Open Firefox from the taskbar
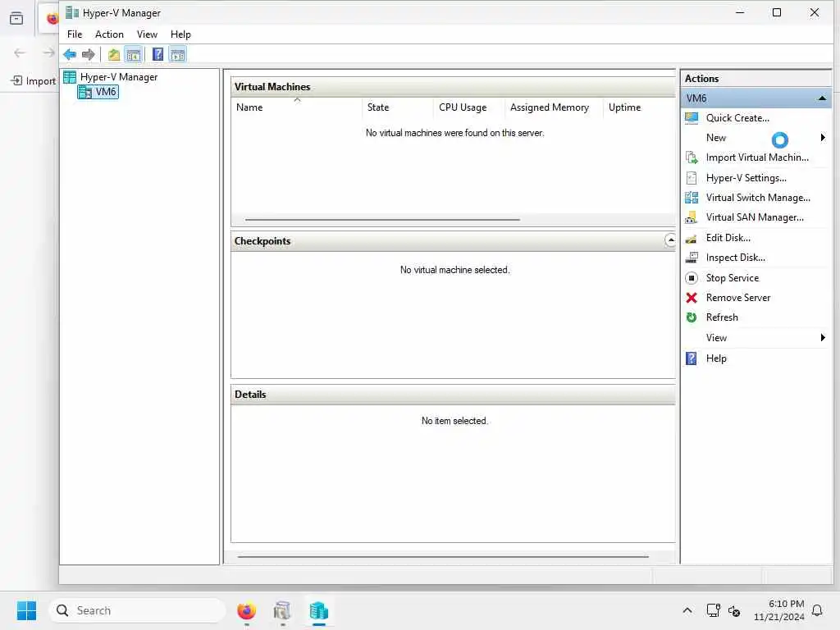 pyautogui.click(x=246, y=610)
